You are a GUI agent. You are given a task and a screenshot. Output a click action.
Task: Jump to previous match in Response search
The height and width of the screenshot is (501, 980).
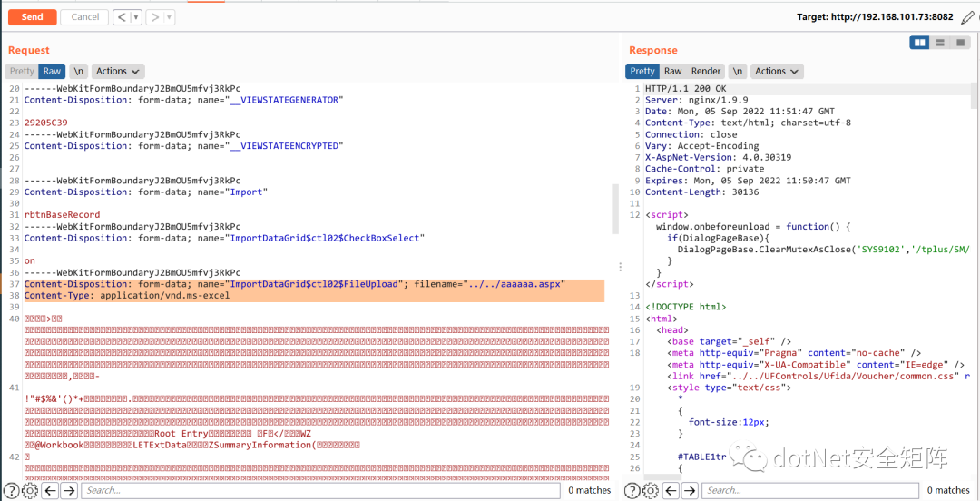[x=671, y=490]
